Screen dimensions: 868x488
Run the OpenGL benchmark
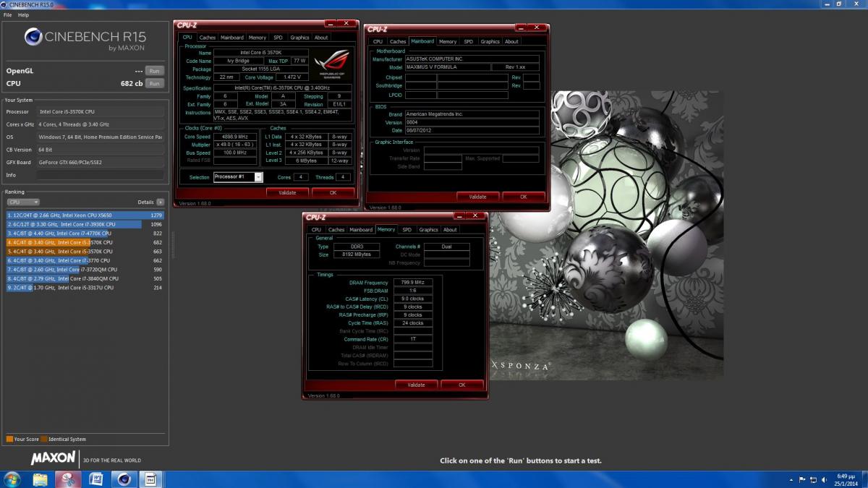click(153, 71)
